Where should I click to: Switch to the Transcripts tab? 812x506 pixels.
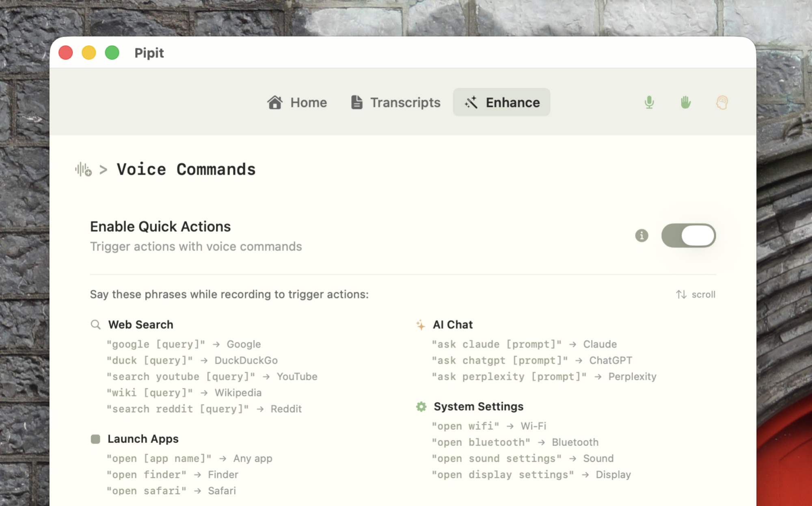[x=395, y=102]
